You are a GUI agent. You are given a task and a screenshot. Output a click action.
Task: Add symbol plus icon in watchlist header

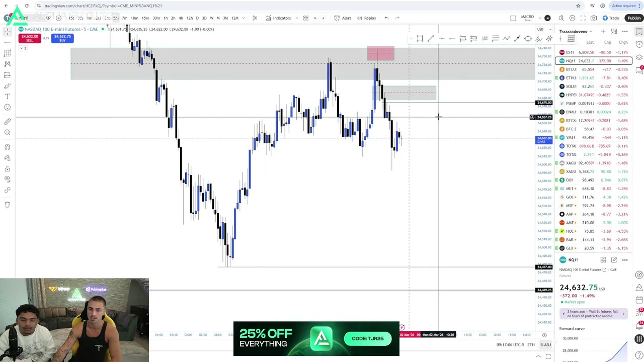[x=603, y=31]
